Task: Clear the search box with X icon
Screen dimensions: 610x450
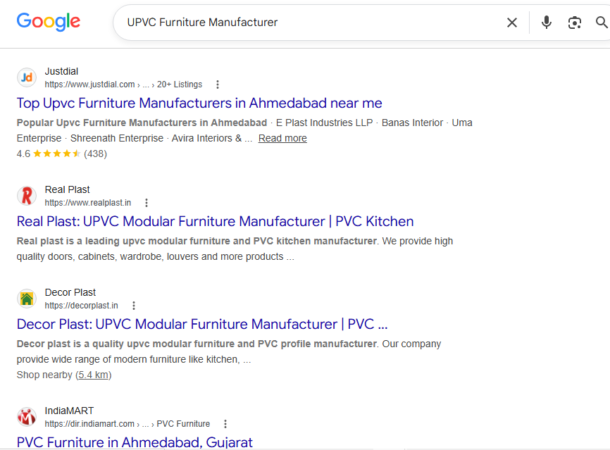Action: [x=512, y=23]
